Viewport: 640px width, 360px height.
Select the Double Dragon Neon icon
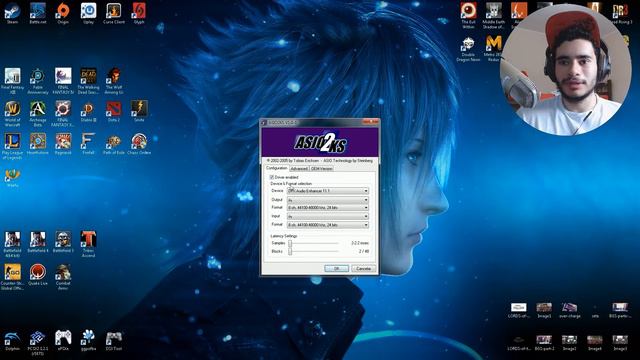pyautogui.click(x=468, y=49)
